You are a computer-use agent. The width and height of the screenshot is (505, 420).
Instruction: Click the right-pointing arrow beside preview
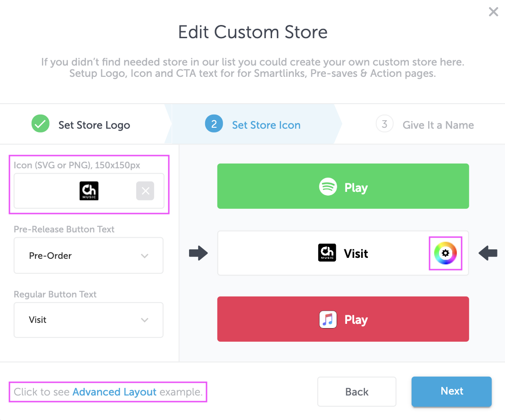[199, 253]
